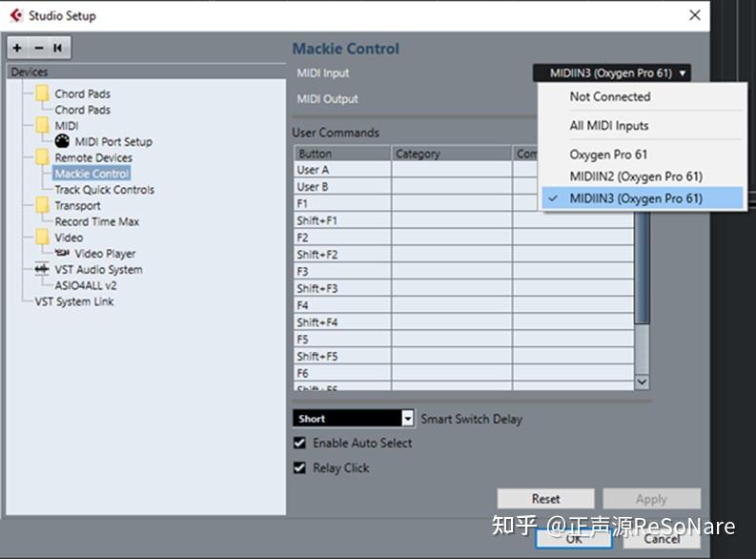
Task: Click the minus Remove Device icon
Action: pos(39,48)
